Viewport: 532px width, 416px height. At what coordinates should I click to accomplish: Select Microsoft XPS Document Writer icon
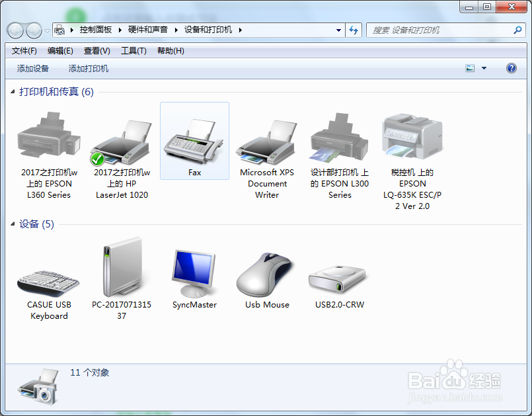pos(267,143)
